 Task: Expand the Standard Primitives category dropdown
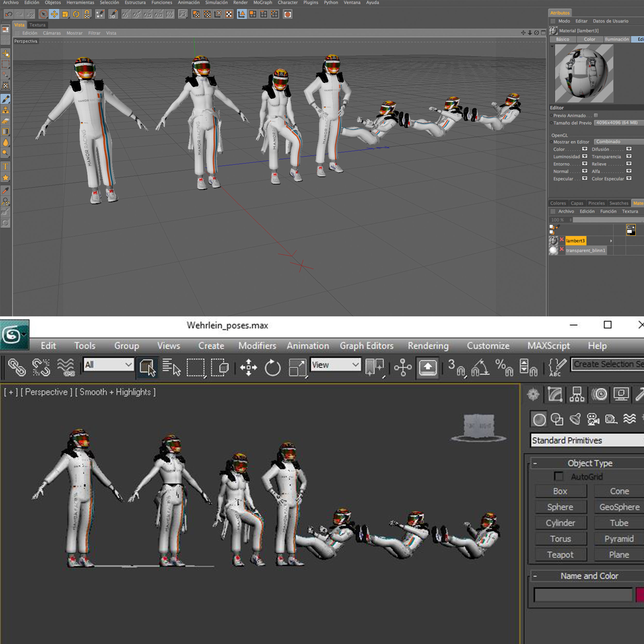[587, 440]
